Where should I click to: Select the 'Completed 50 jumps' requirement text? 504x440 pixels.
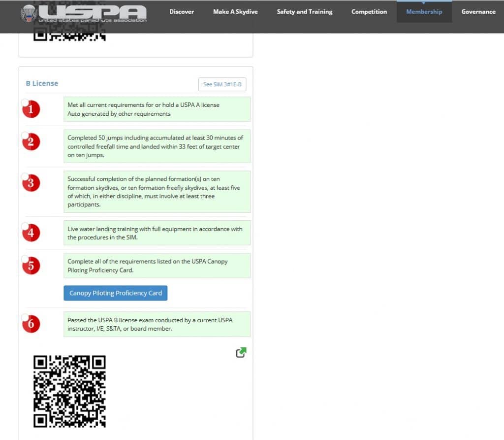point(157,146)
